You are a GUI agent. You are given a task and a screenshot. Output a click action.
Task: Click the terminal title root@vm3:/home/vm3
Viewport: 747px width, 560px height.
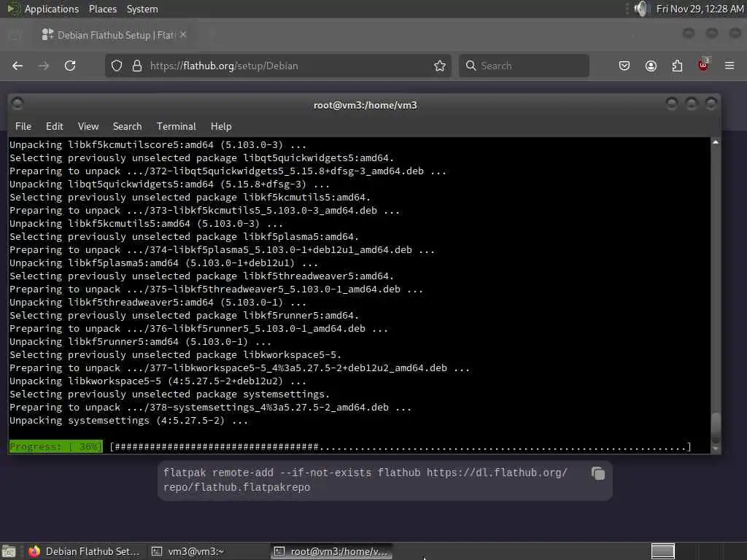[365, 105]
